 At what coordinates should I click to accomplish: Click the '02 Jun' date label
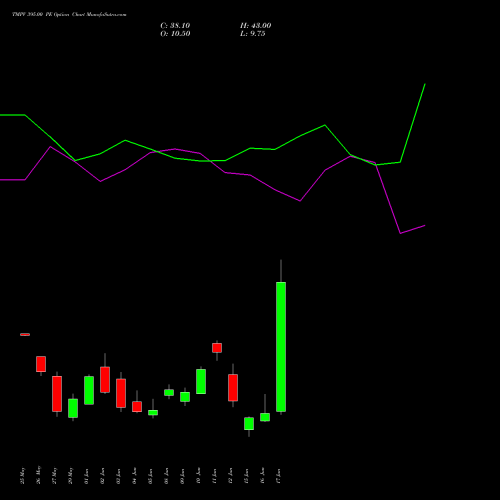click(x=103, y=476)
